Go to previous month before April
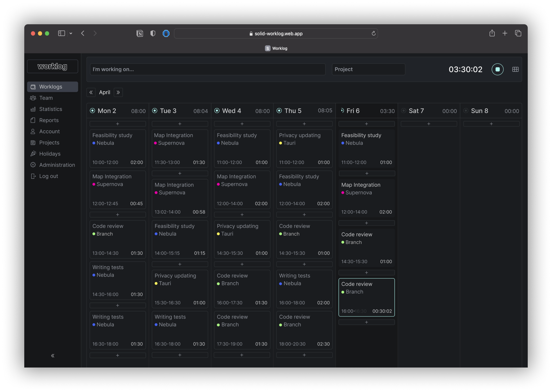The image size is (552, 392). click(91, 92)
